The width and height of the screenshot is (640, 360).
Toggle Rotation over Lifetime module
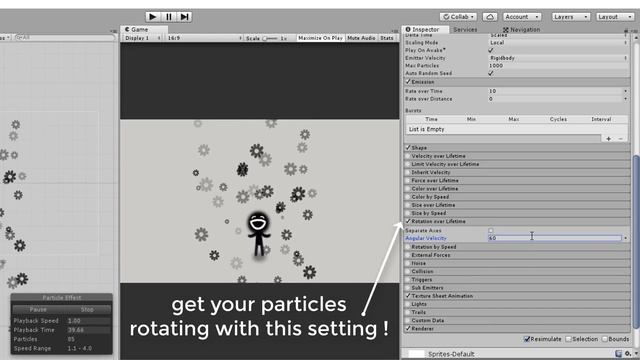(408, 221)
